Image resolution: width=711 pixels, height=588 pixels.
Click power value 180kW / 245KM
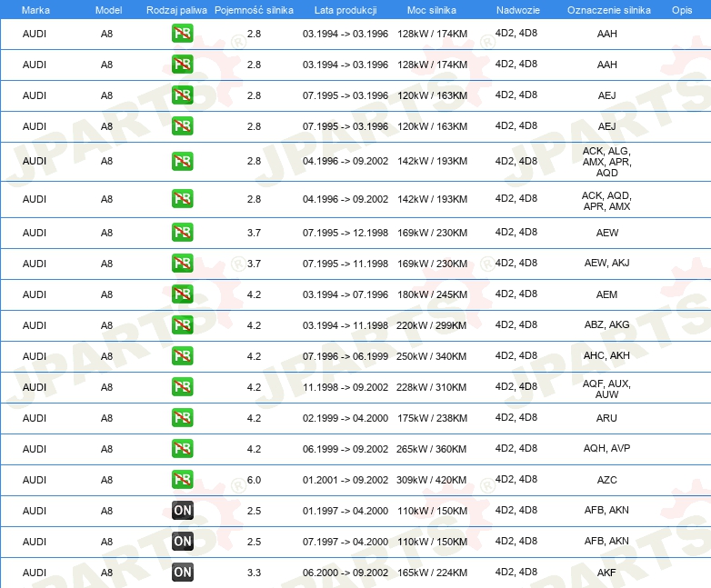(432, 294)
